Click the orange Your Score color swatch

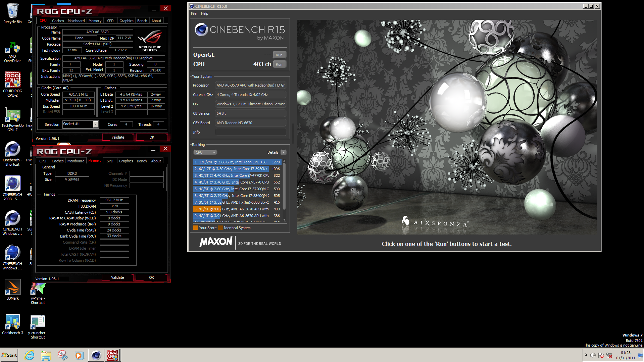click(x=196, y=228)
